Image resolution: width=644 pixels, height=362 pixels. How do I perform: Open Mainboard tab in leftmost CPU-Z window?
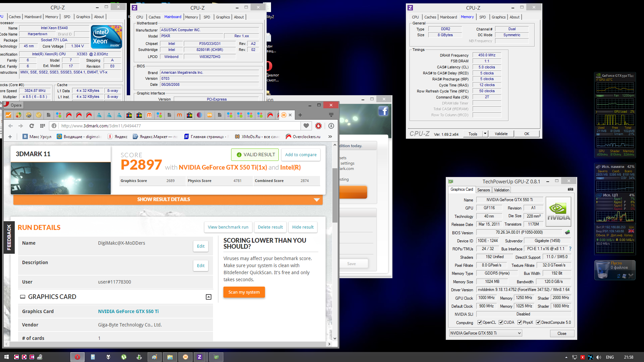pos(33,17)
